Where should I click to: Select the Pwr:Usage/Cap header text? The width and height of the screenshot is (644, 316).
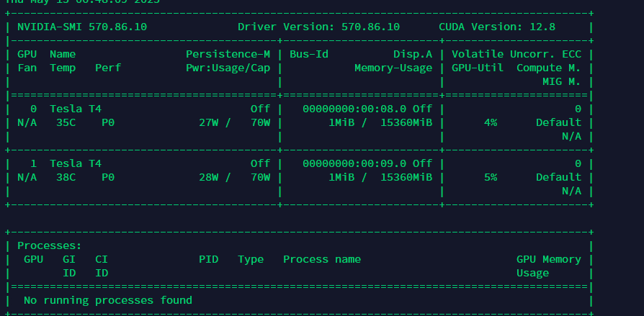[228, 68]
